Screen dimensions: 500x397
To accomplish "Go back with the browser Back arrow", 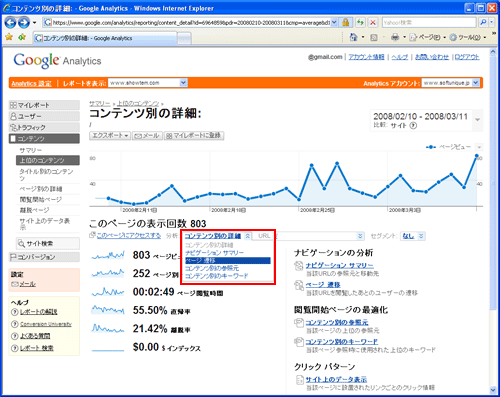I will (x=10, y=23).
